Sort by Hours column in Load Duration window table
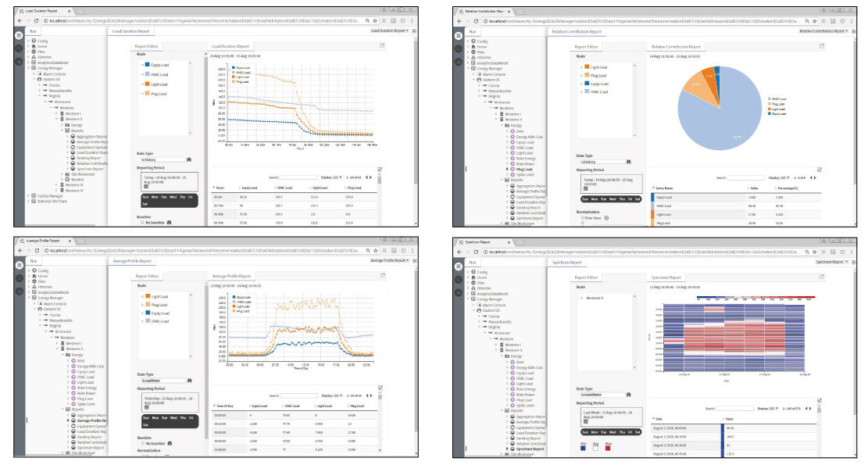868x465 pixels. [220, 188]
